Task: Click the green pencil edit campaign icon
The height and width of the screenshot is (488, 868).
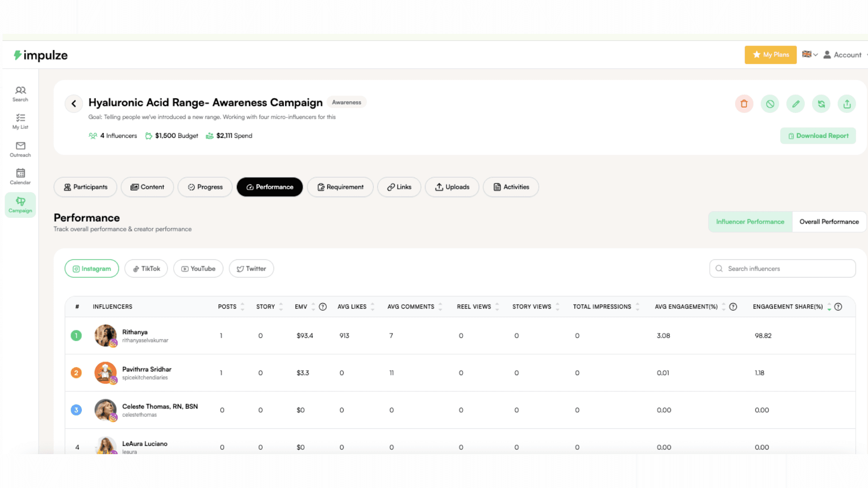Action: (796, 104)
